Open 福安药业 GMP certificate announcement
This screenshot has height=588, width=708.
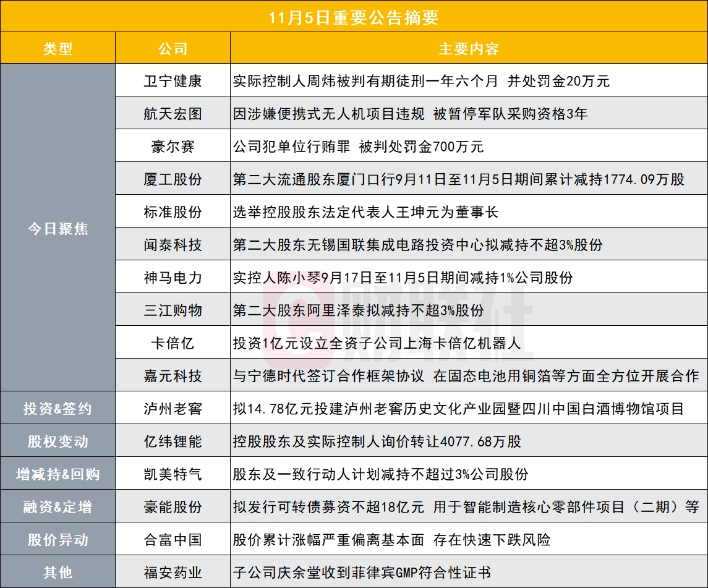[362, 573]
